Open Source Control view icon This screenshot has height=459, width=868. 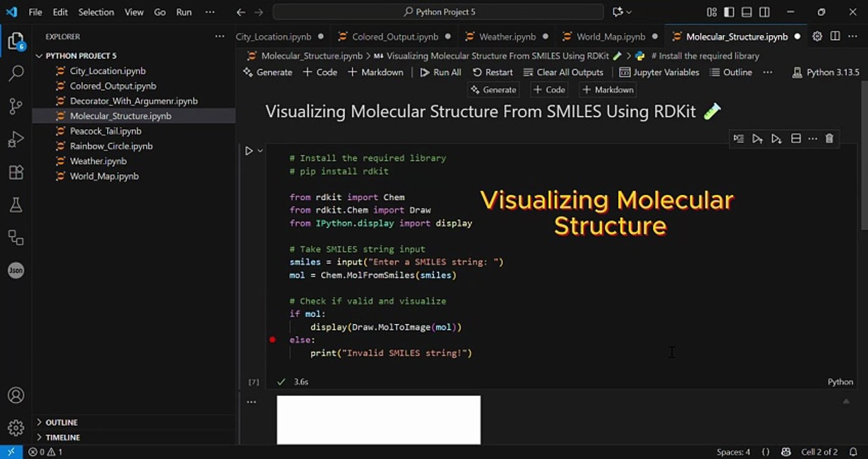click(x=16, y=106)
